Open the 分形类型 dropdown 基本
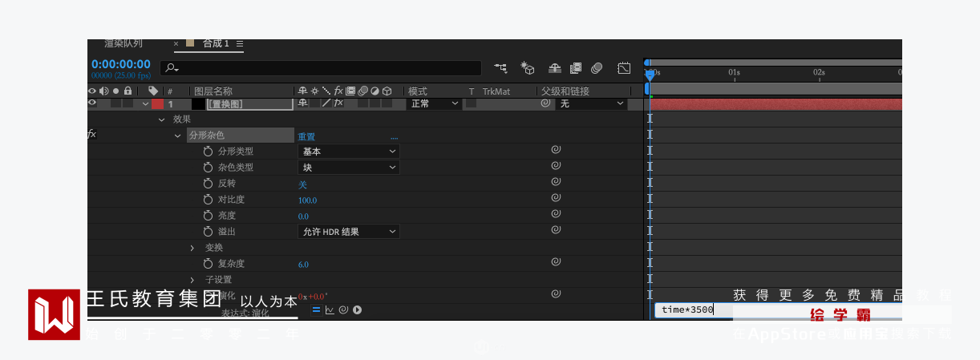980x360 pixels. coord(349,151)
